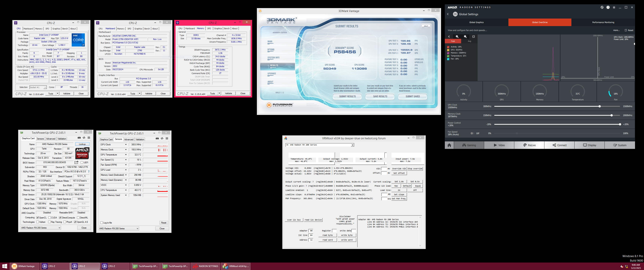Click the star favorites icon in Radeon Settings

(614, 7)
